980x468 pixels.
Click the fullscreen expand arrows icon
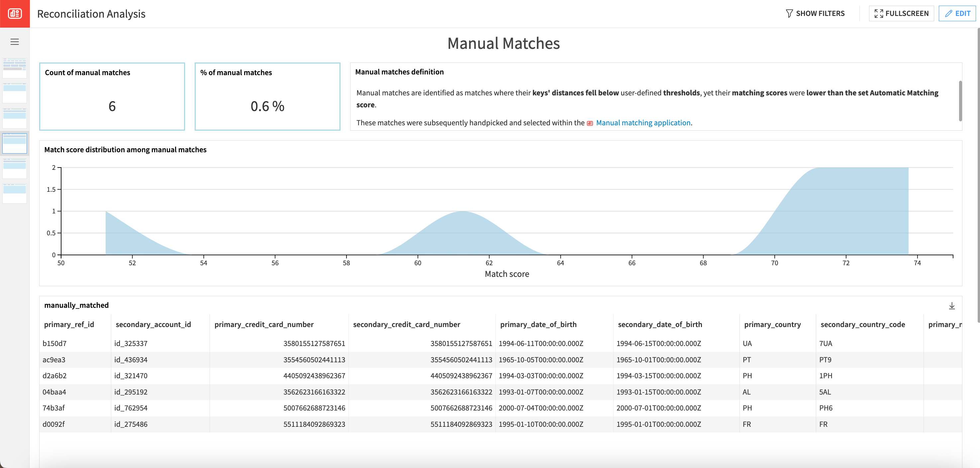pos(878,14)
